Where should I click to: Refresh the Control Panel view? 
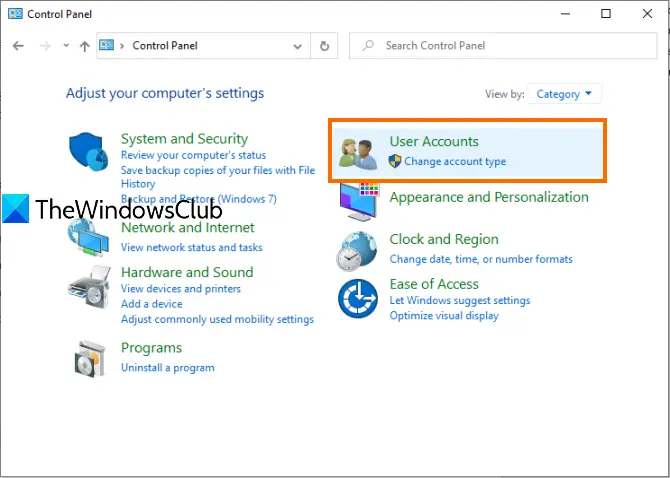[324, 46]
